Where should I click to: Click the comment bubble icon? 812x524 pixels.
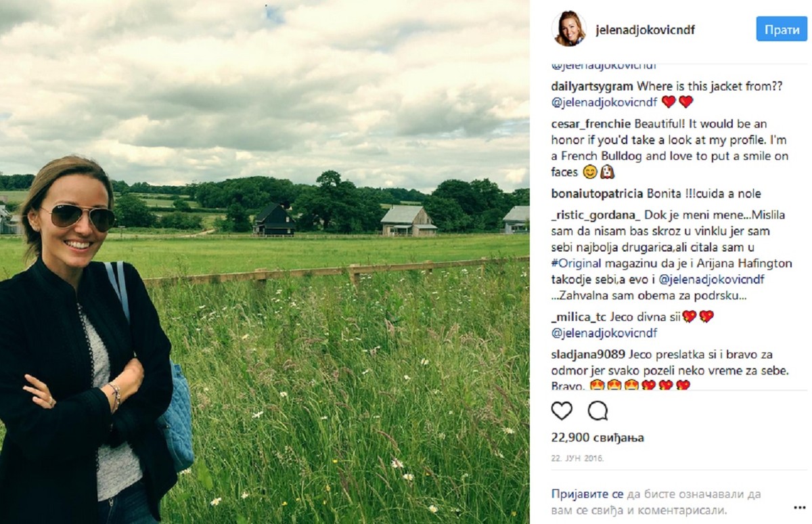597,411
